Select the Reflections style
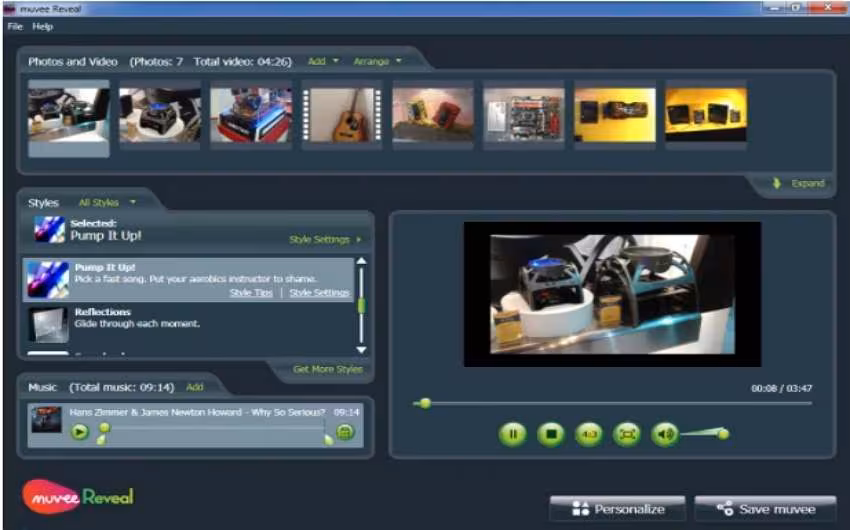 point(188,325)
